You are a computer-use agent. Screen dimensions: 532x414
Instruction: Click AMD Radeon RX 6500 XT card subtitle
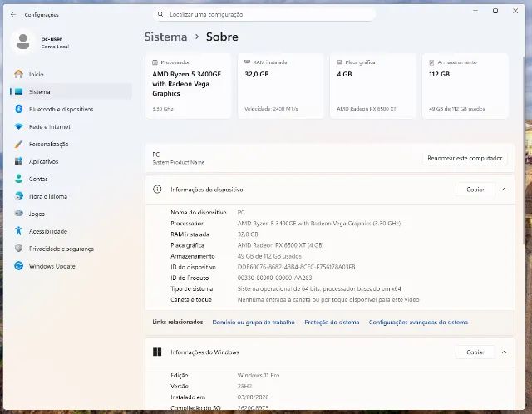pos(366,109)
